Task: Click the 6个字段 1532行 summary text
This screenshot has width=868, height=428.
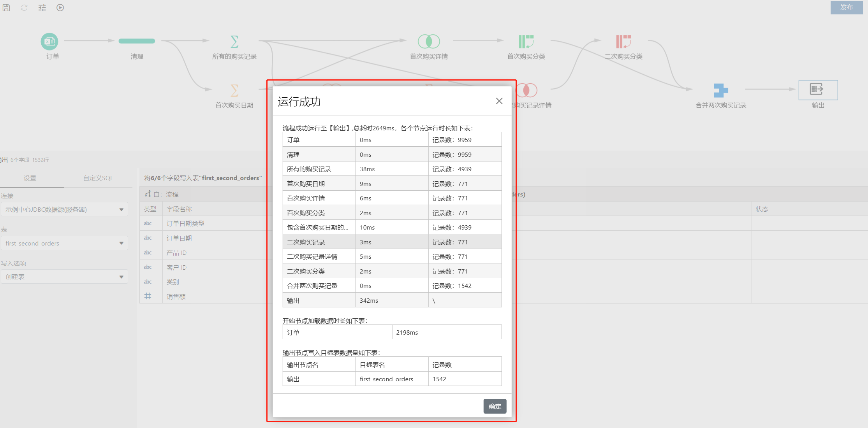Action: (30, 160)
